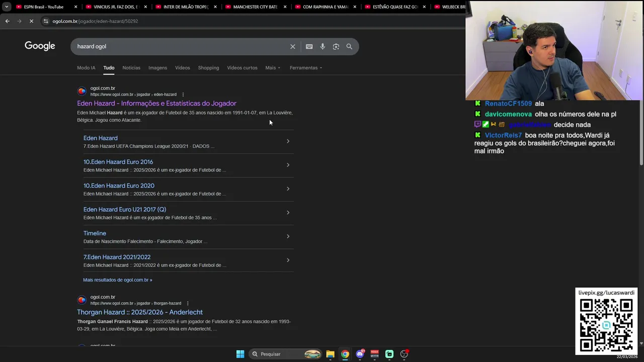Click chevron on Euro 2016 sitelink row
This screenshot has width=644, height=362.
[288, 165]
